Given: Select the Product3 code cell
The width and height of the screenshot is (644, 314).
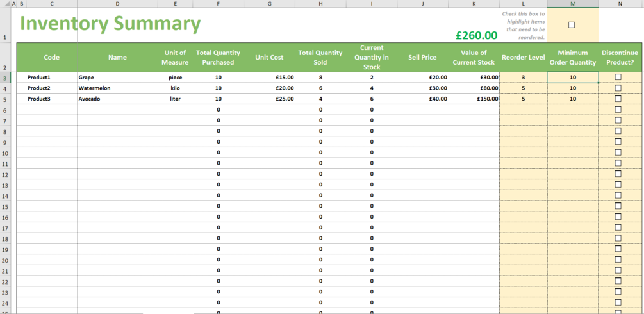Looking at the screenshot, I should click(47, 99).
